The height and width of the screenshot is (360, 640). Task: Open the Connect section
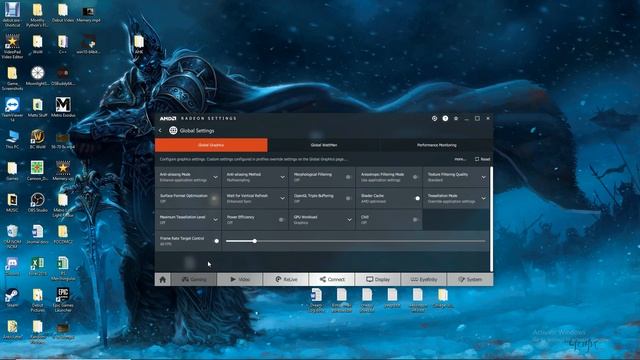pyautogui.click(x=332, y=280)
